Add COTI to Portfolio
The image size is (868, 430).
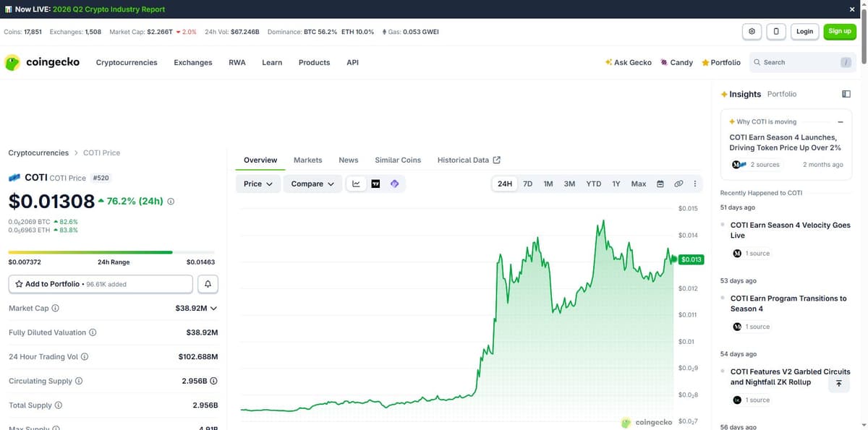[x=101, y=284]
